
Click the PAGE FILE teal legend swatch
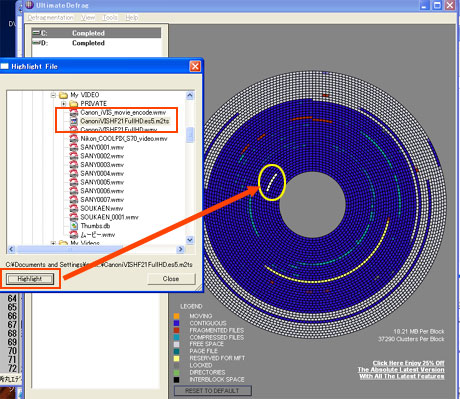177,351
